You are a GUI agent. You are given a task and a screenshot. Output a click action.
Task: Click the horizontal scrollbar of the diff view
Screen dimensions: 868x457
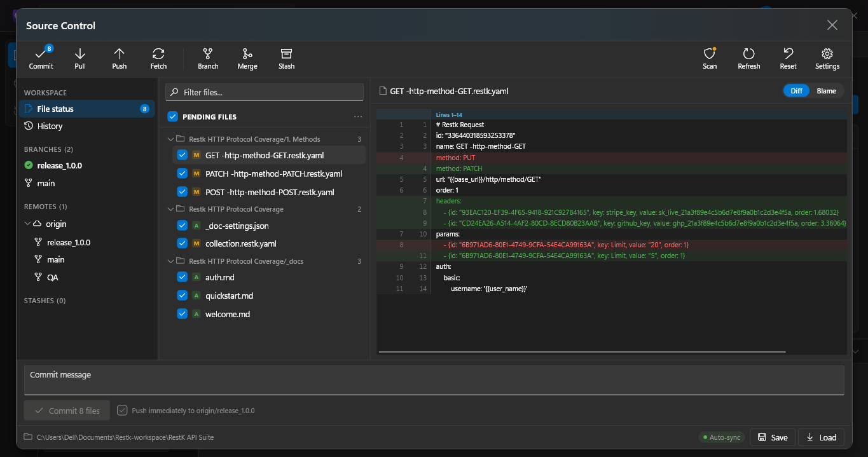582,351
